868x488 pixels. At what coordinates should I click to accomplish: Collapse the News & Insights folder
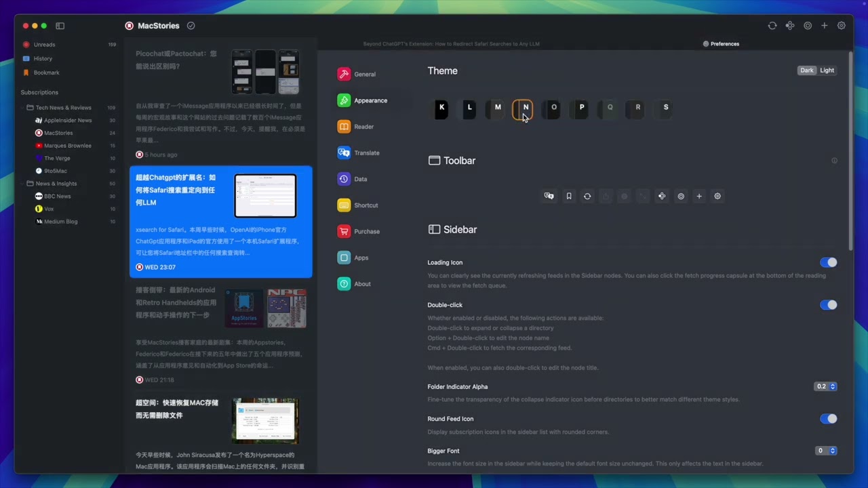[22, 184]
